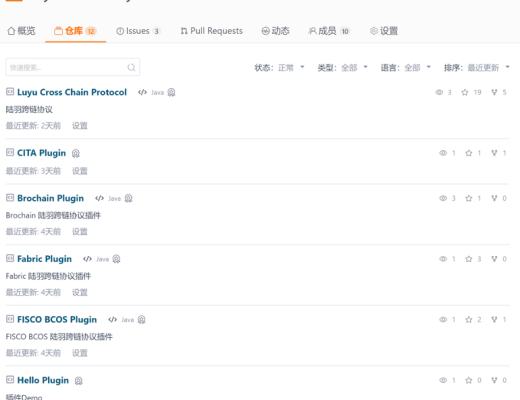Click the text 最近更新: 2天前

tap(33, 126)
